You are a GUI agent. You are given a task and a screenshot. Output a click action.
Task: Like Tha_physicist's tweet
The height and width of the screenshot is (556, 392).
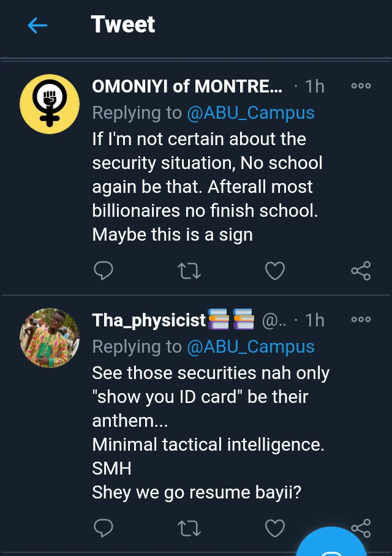275,528
